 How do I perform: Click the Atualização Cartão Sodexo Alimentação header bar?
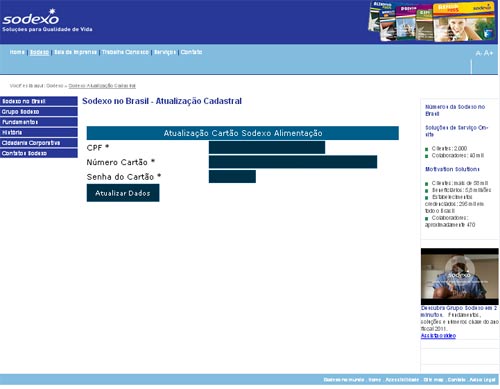pos(243,133)
